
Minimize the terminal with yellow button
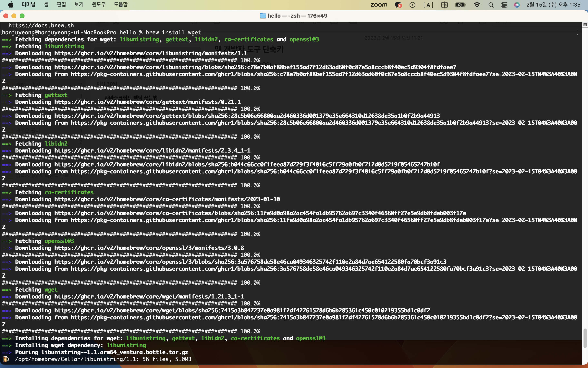pos(14,16)
